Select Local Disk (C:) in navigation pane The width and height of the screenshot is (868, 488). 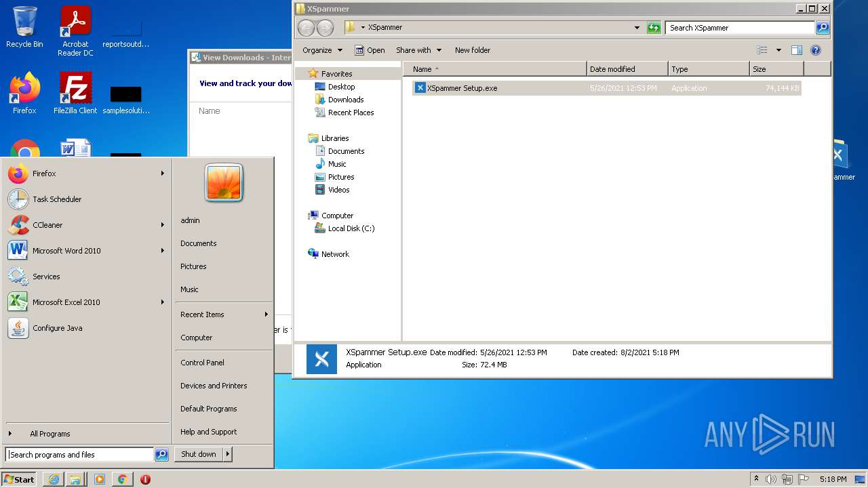tap(351, 228)
